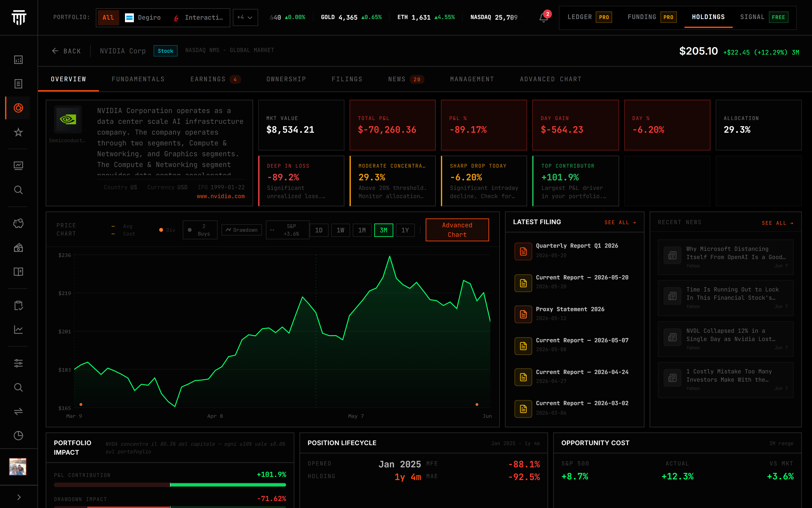Open the Funding PRO section
812x508 pixels.
click(x=652, y=17)
